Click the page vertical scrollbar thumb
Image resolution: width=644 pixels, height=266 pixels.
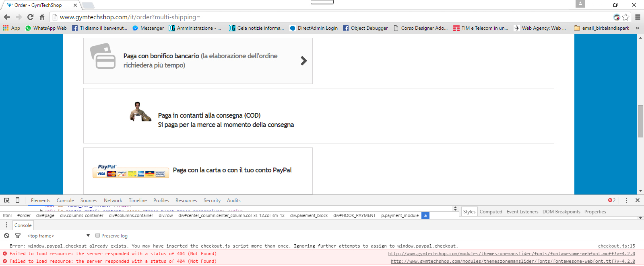(640, 121)
